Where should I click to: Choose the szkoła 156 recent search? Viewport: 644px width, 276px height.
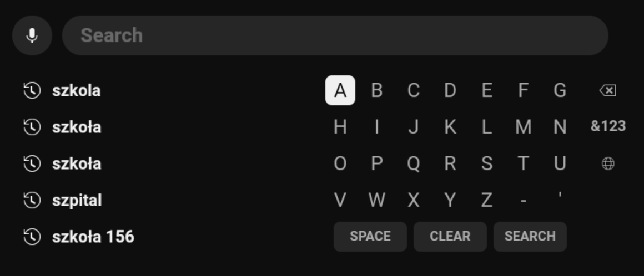pos(93,237)
